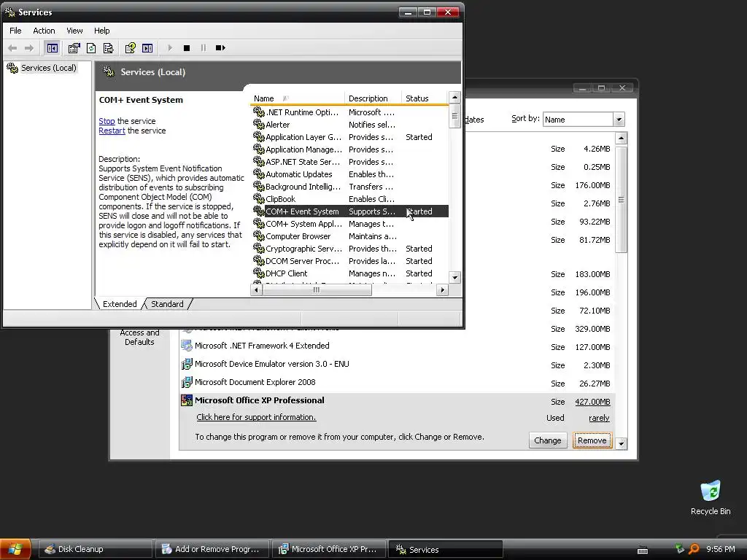Sort services by Name column header
The width and height of the screenshot is (747, 560).
click(297, 98)
